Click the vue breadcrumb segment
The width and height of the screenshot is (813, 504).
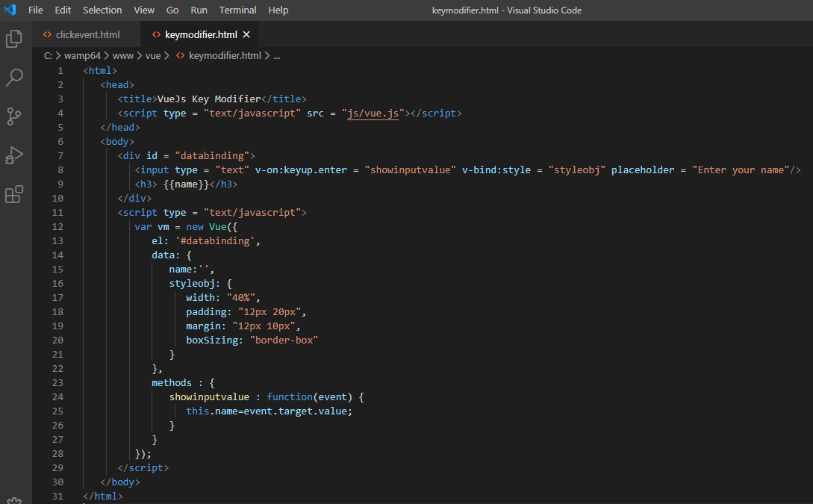tap(153, 55)
